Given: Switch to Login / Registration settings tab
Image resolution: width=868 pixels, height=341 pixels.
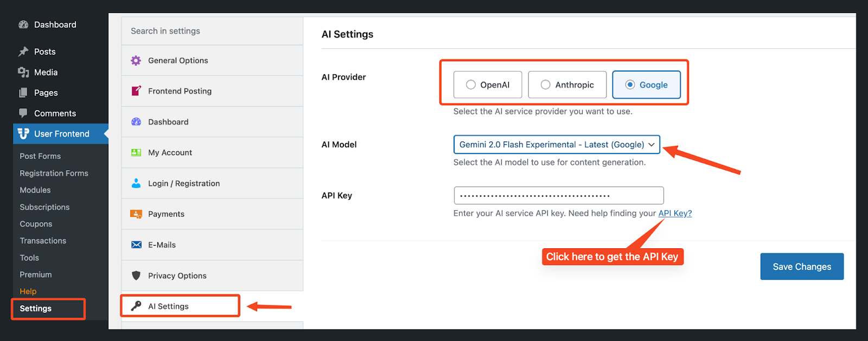Looking at the screenshot, I should pyautogui.click(x=212, y=183).
